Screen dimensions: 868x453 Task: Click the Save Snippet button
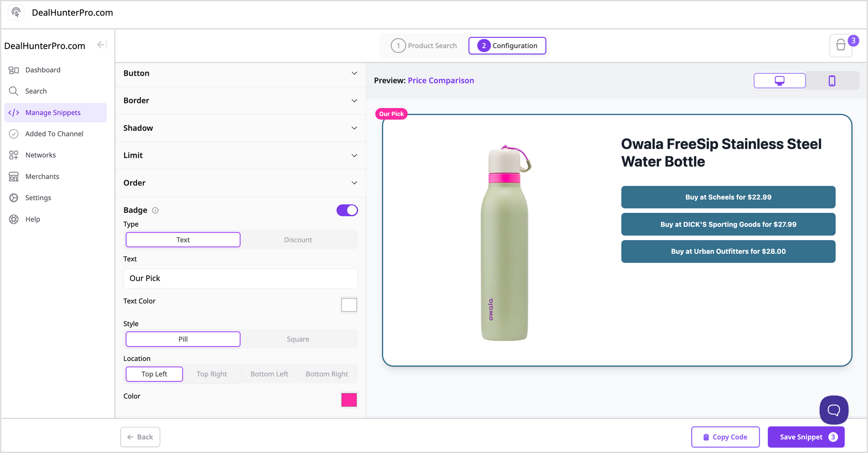(x=806, y=437)
